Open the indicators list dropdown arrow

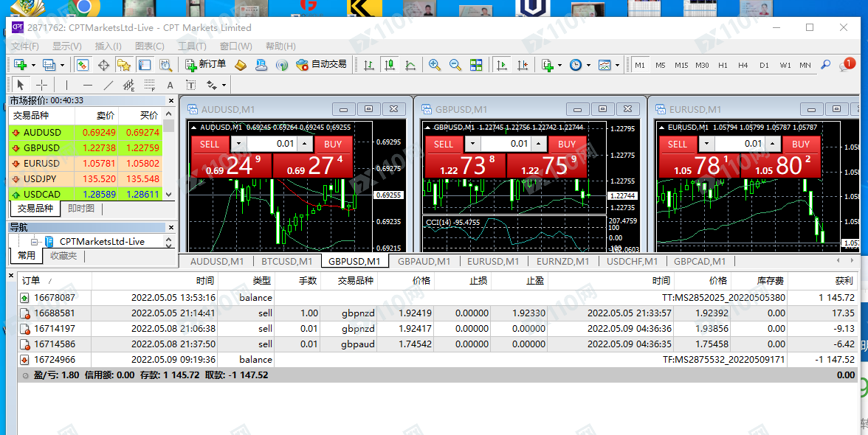coord(560,65)
